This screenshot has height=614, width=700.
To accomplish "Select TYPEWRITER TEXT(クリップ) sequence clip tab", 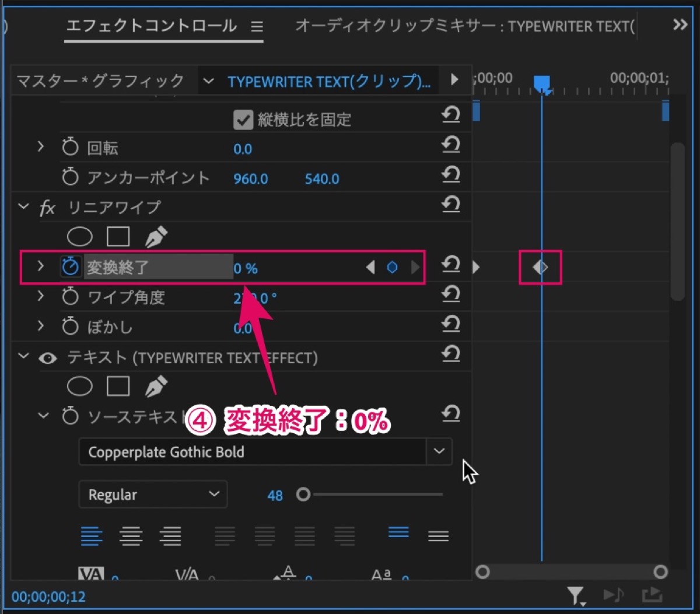I will [x=330, y=82].
